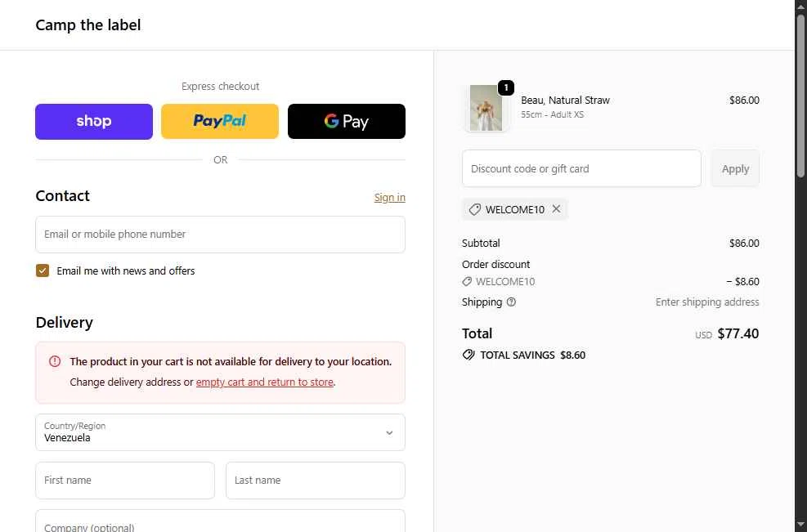This screenshot has width=807, height=532.
Task: Click the tag icon on WELCOME10 chip
Action: click(474, 209)
